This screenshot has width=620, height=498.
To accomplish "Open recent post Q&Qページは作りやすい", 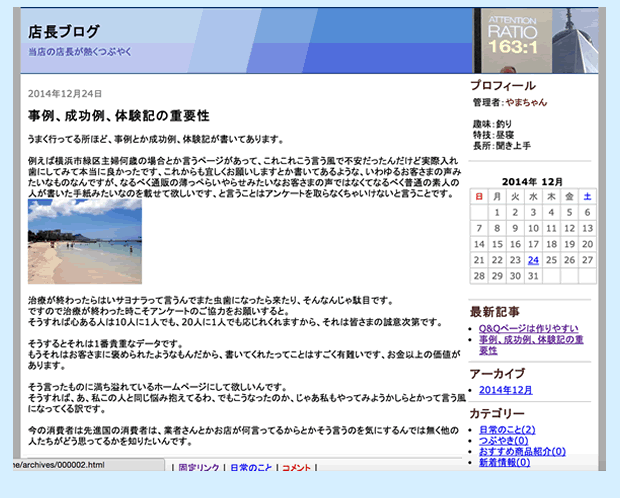I will (528, 329).
